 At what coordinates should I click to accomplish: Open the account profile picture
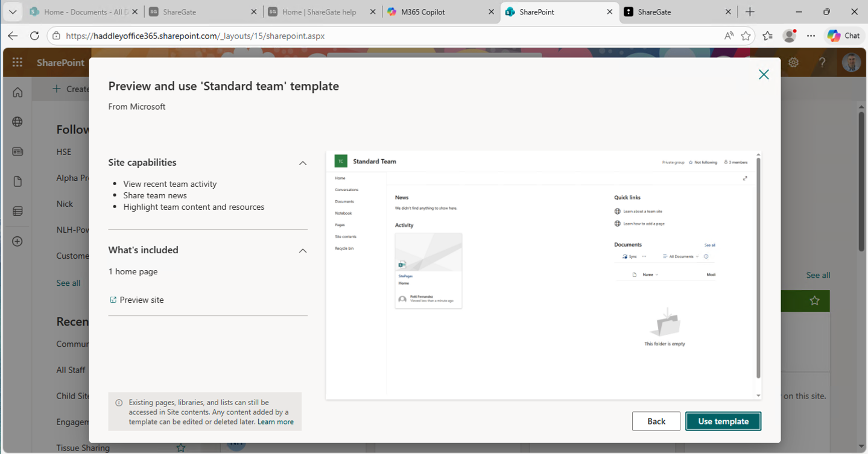(851, 63)
